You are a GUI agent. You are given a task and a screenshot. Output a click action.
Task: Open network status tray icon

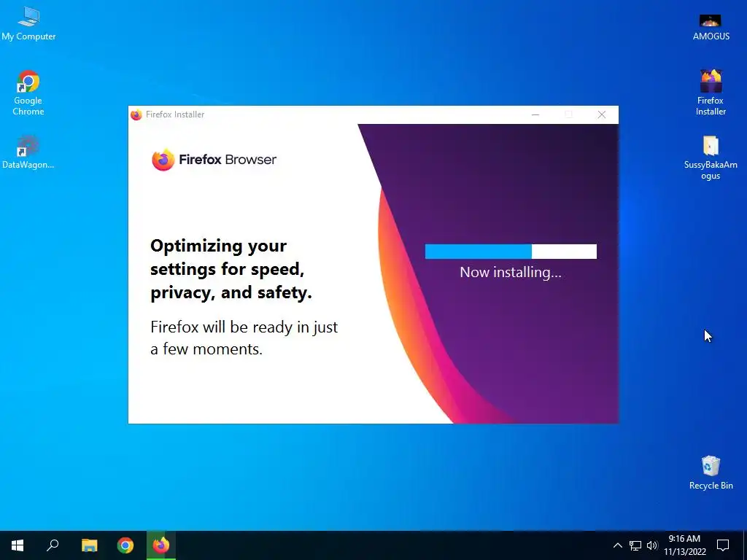[x=635, y=545]
